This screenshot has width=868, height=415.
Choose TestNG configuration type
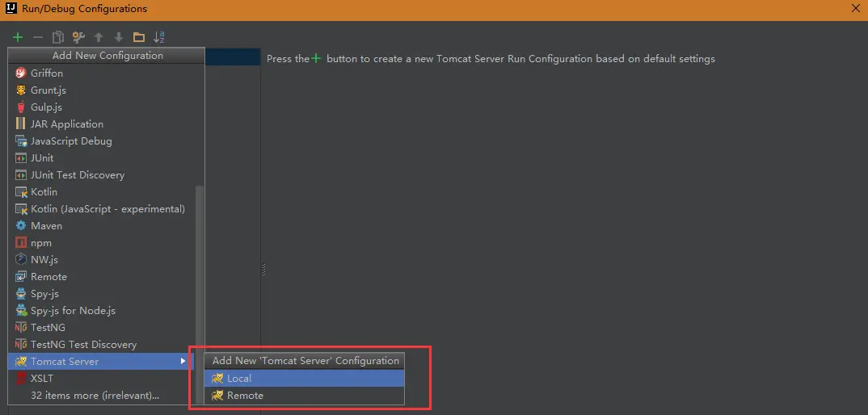[101, 328]
